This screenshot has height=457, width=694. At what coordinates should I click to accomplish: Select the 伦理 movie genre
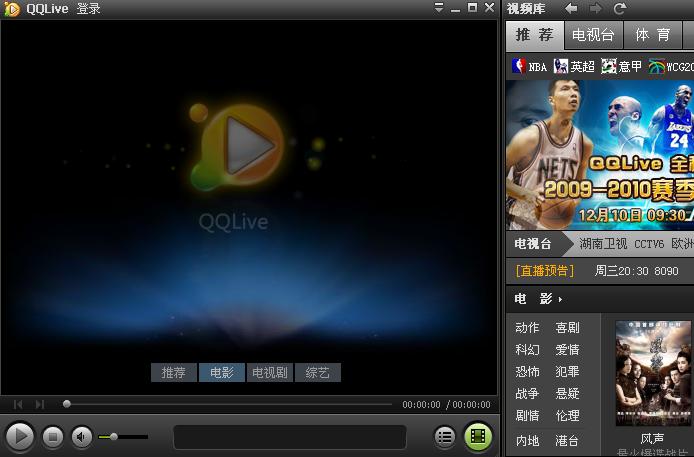[567, 416]
